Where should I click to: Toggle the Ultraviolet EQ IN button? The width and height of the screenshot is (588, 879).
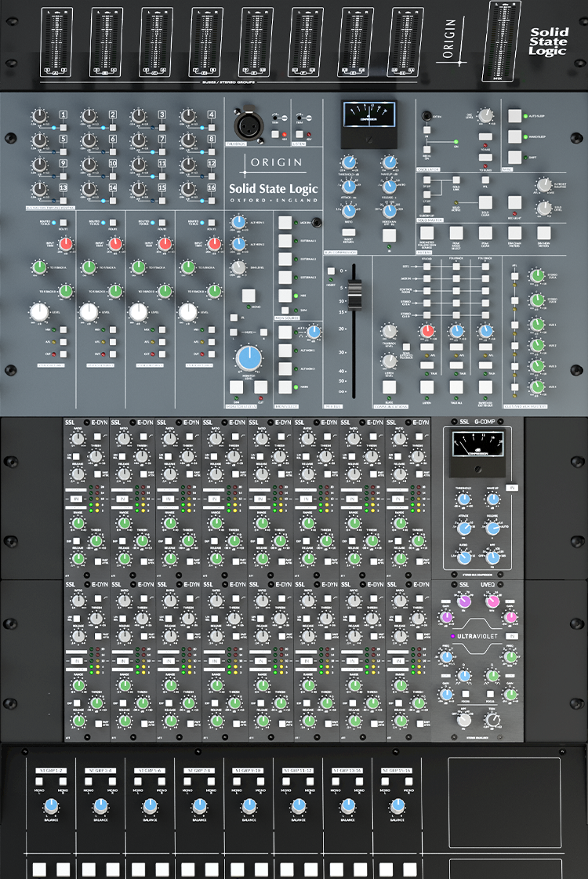coord(512,635)
